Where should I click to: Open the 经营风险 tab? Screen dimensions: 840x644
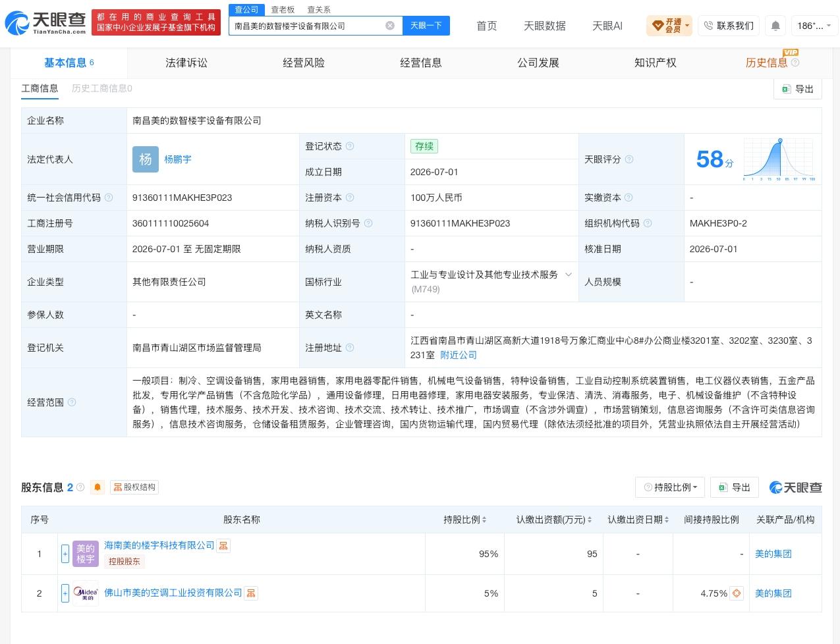(304, 63)
